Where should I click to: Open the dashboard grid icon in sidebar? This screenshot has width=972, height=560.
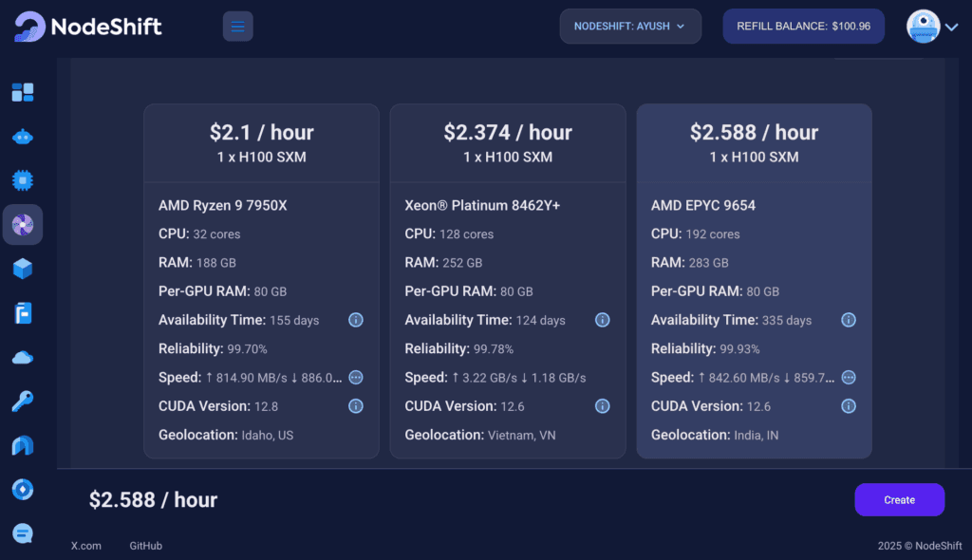coord(23,92)
